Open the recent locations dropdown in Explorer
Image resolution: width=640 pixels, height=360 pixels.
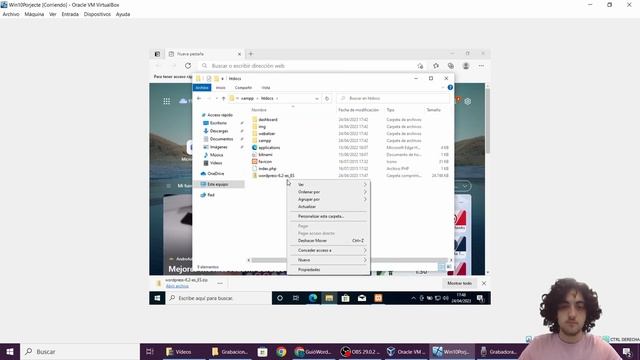tap(216, 98)
